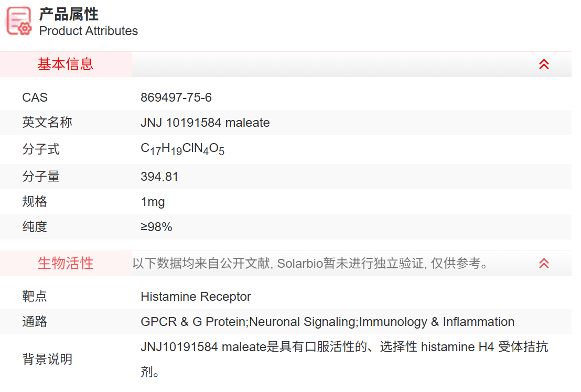Click the ≥98% purity value
This screenshot has height=392, width=581.
[x=156, y=227]
